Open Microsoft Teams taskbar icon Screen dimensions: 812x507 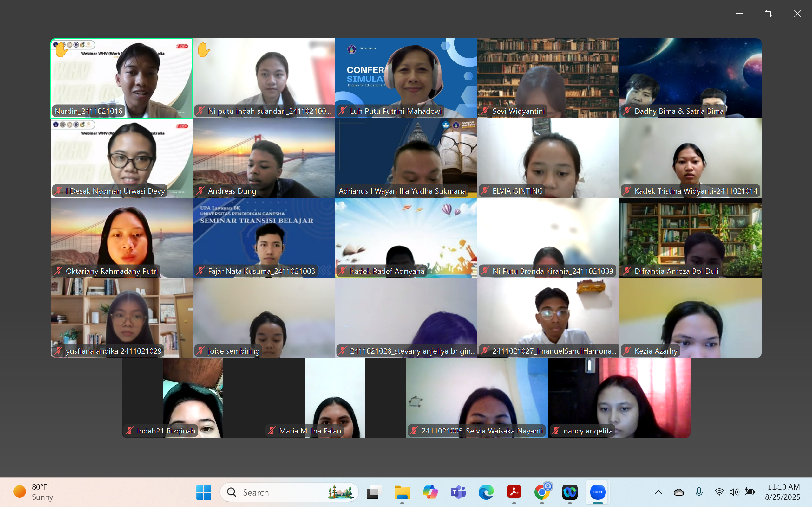(458, 492)
